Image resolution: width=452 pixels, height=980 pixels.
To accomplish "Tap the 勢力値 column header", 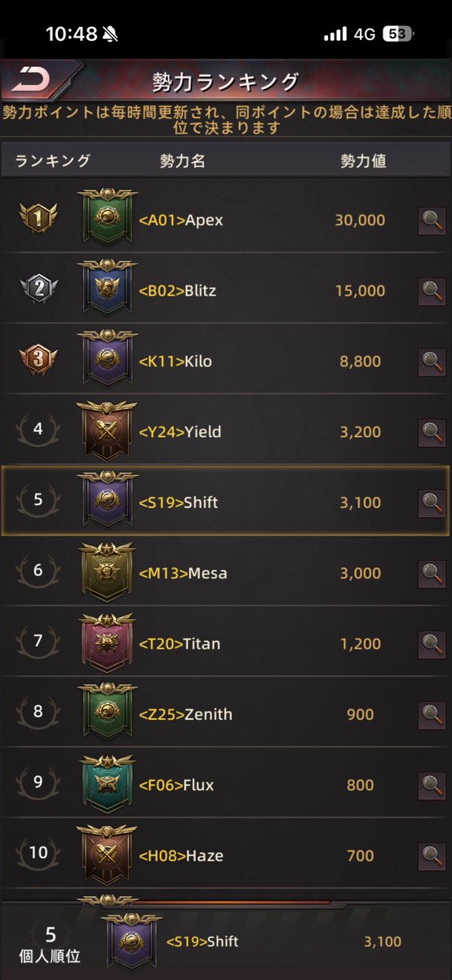I will (363, 161).
